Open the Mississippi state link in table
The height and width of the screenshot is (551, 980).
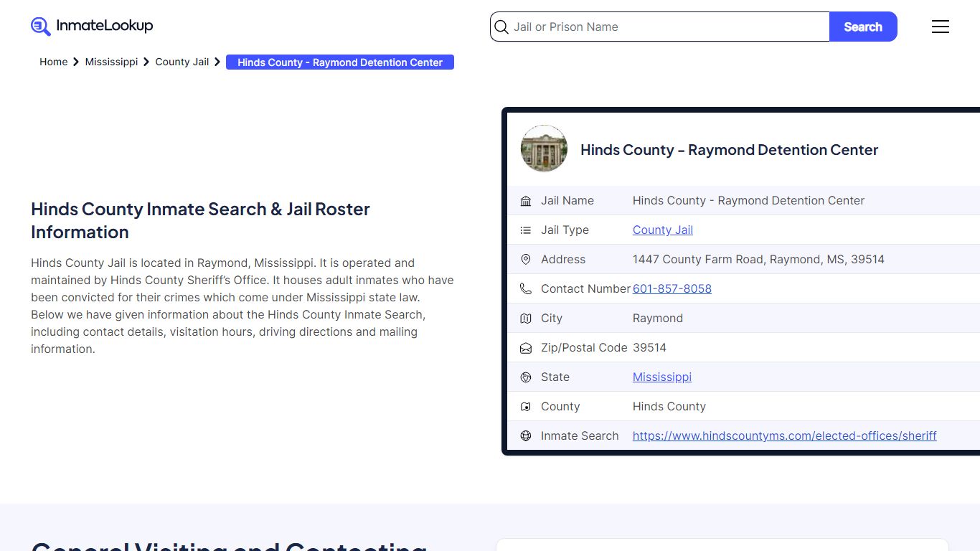click(662, 377)
